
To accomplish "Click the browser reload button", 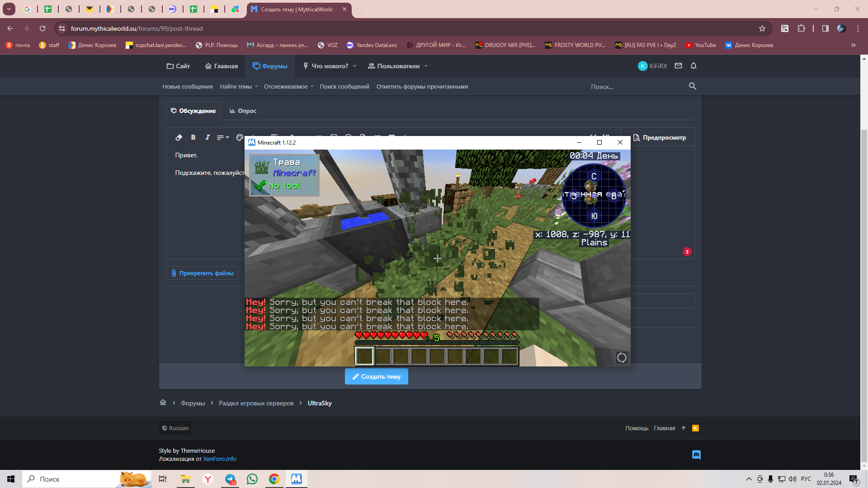I will [x=42, y=28].
